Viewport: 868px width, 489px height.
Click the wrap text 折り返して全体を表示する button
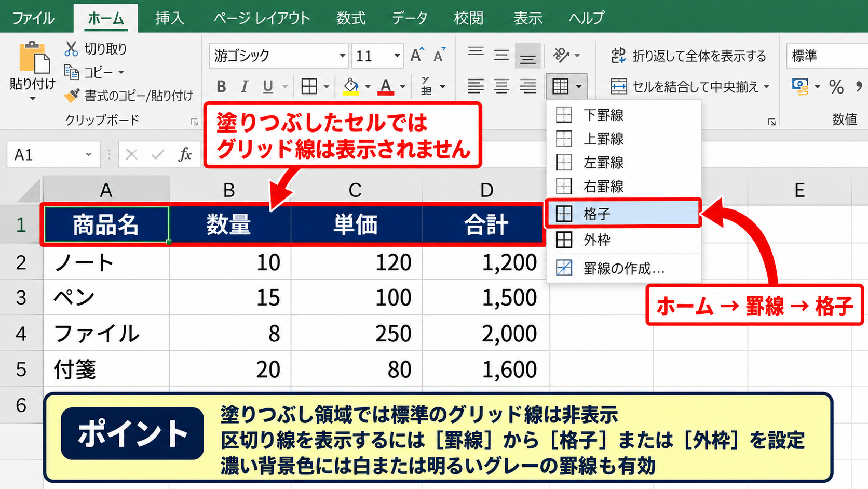(688, 56)
